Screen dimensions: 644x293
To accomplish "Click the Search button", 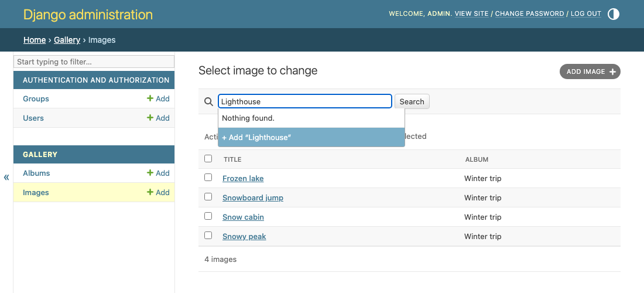I will pyautogui.click(x=412, y=101).
